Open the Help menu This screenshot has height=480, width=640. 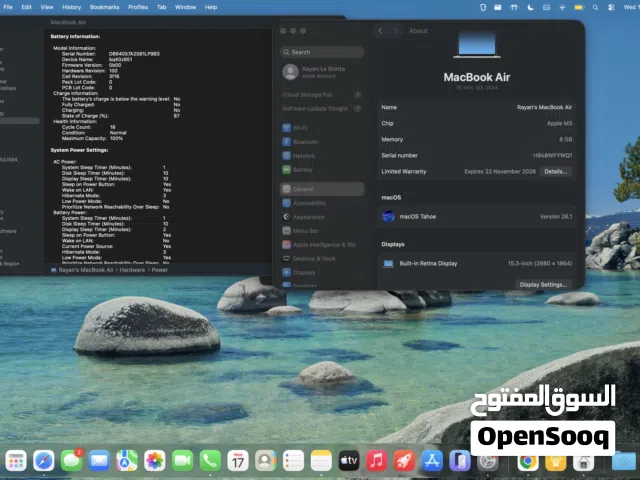(x=211, y=7)
